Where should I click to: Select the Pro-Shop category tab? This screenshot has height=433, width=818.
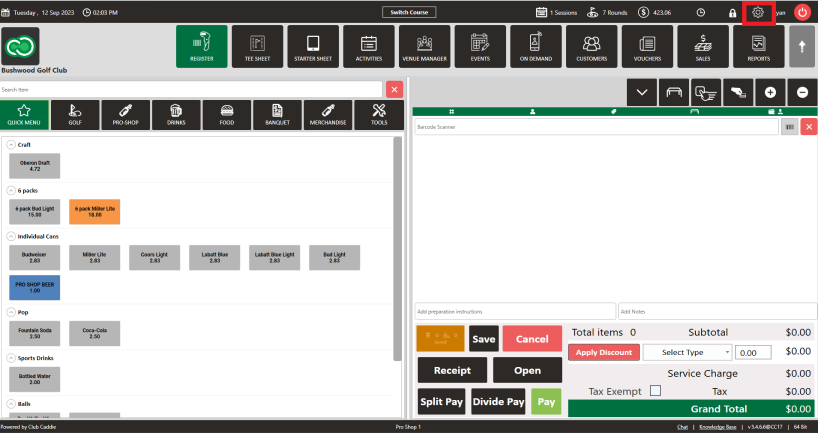(126, 115)
